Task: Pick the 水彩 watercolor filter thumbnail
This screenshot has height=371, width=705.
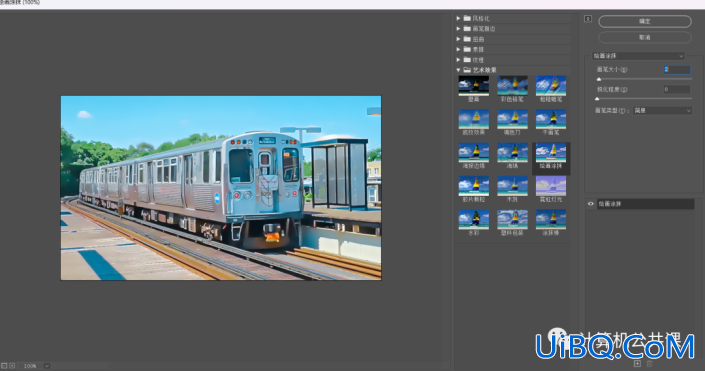Action: pyautogui.click(x=473, y=219)
